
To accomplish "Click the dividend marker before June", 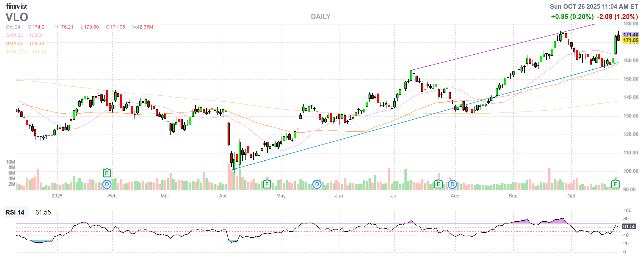I will [x=317, y=185].
